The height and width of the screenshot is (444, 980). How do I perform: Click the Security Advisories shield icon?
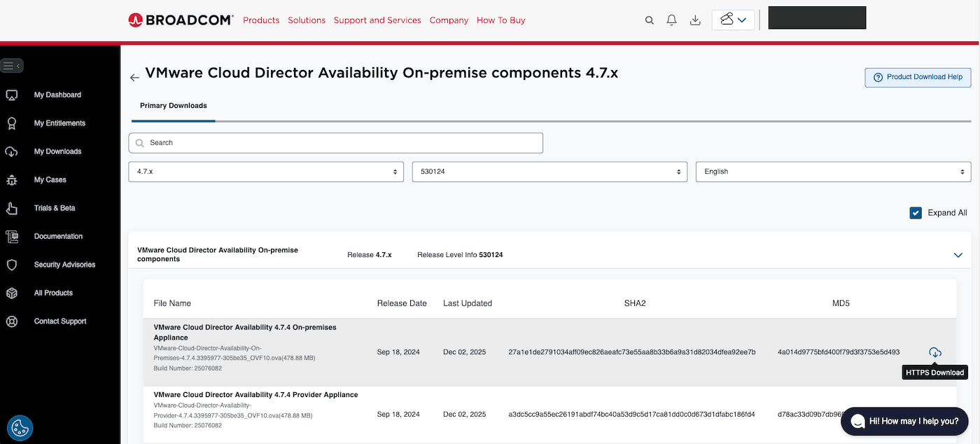point(11,265)
